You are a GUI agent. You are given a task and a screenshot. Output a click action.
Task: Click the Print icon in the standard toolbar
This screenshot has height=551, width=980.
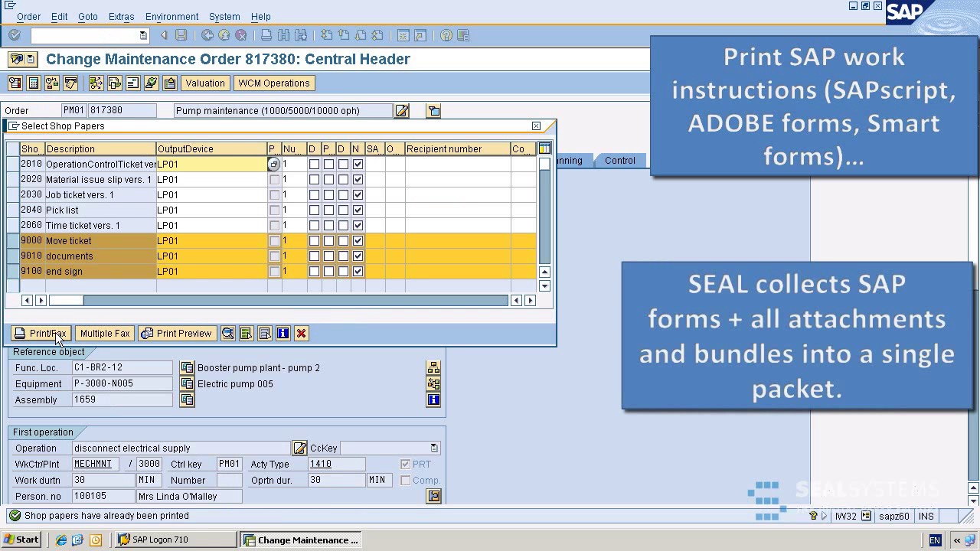pos(266,35)
